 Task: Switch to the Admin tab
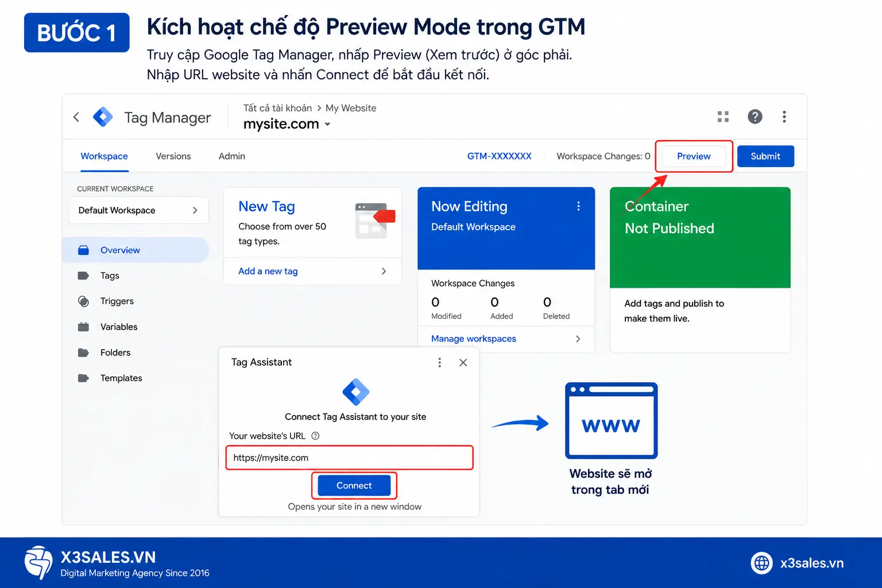(x=232, y=156)
